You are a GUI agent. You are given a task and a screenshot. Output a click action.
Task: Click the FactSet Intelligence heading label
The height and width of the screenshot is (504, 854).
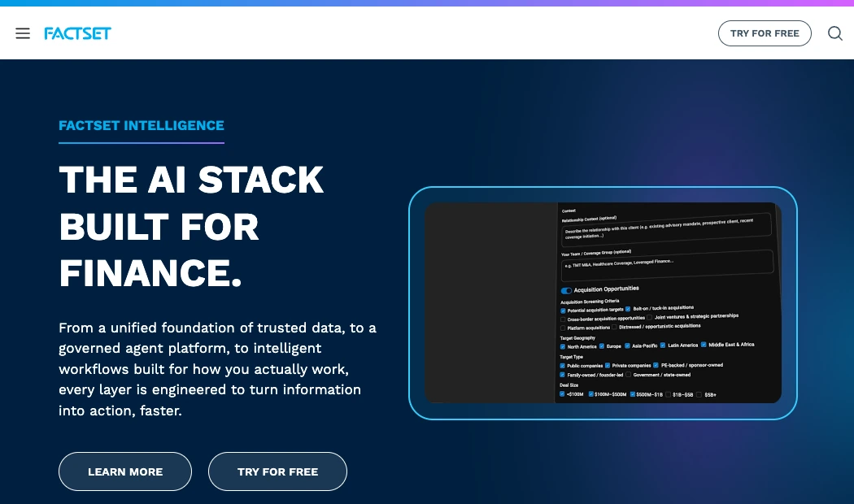pos(142,126)
